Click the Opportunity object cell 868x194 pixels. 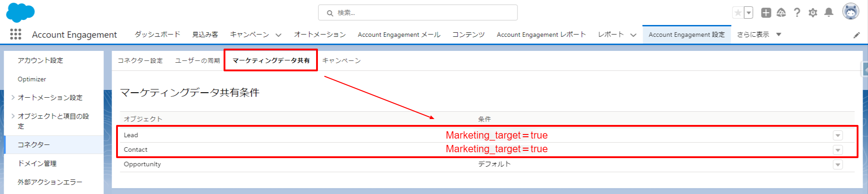coord(142,164)
